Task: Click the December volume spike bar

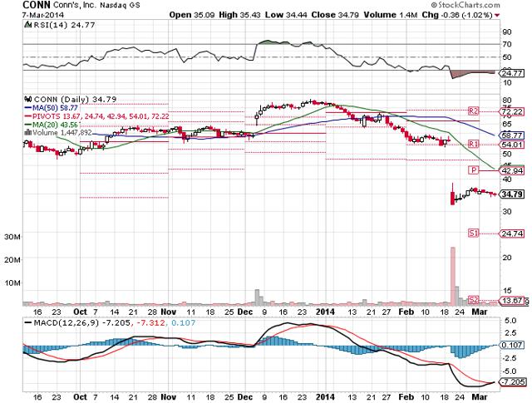Action: [257, 297]
